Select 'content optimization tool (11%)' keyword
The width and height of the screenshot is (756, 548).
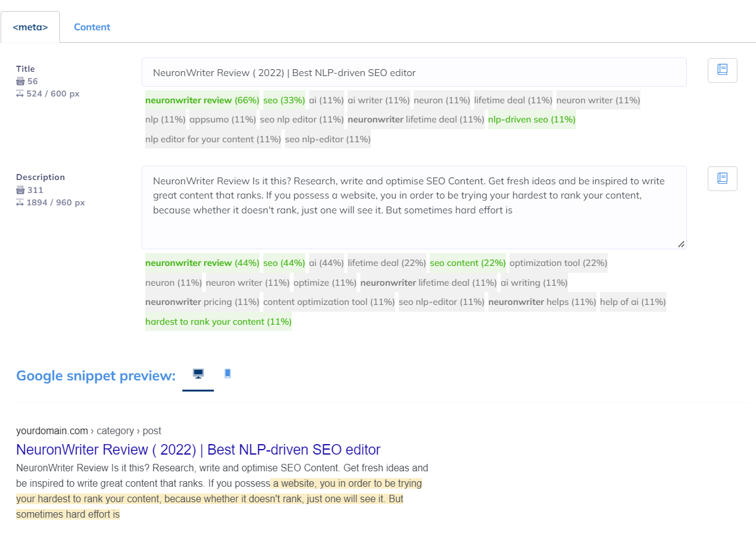click(x=329, y=302)
